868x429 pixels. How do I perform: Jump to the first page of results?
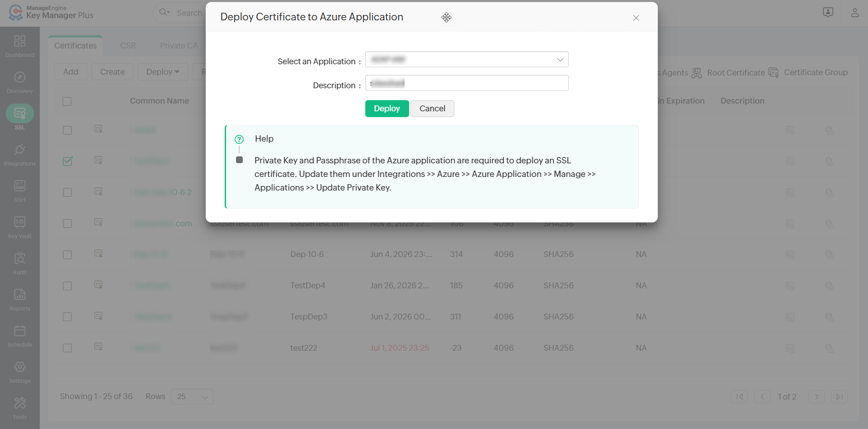739,396
